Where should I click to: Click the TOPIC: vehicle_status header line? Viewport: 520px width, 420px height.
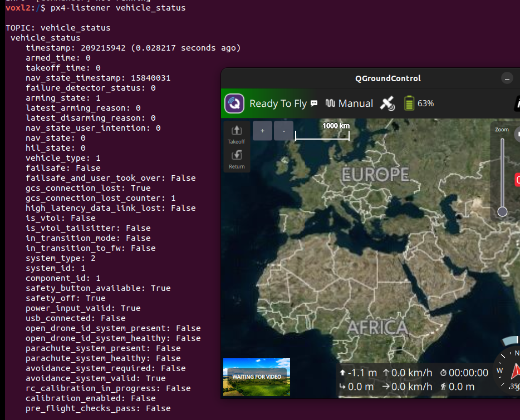pos(58,28)
